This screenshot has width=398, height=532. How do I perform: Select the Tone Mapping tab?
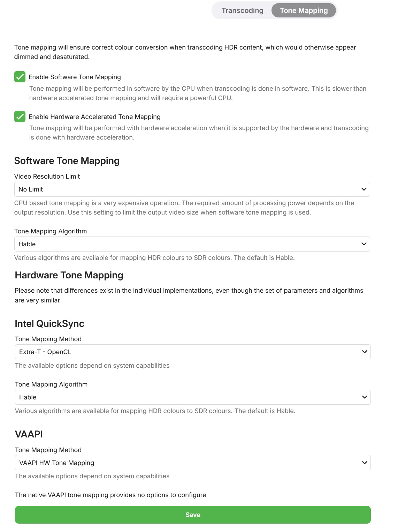[x=304, y=10]
